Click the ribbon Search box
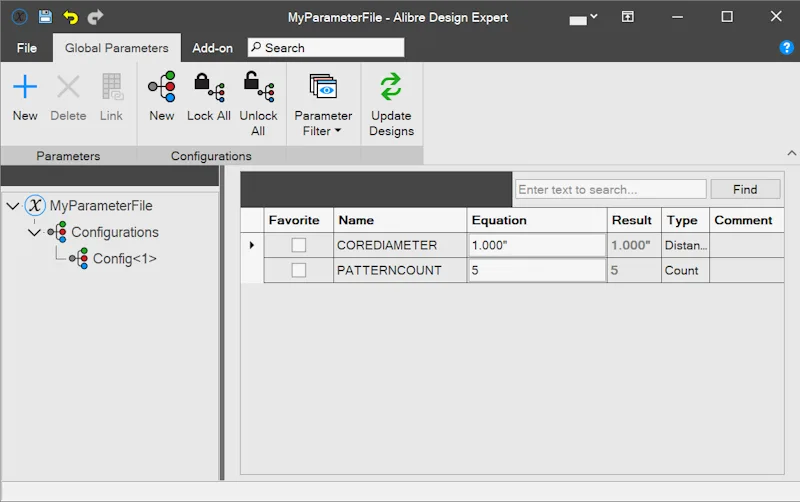 tap(326, 47)
